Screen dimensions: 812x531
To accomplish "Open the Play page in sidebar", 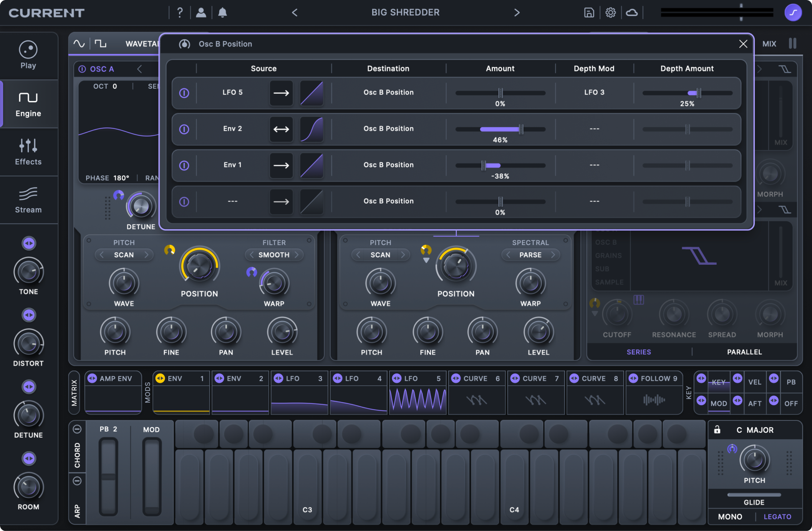I will click(x=28, y=55).
